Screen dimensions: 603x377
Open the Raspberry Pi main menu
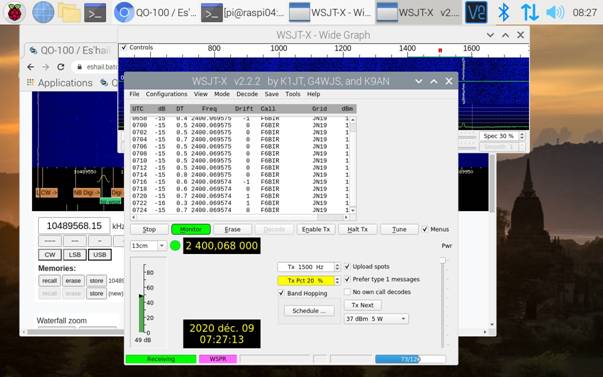(14, 12)
